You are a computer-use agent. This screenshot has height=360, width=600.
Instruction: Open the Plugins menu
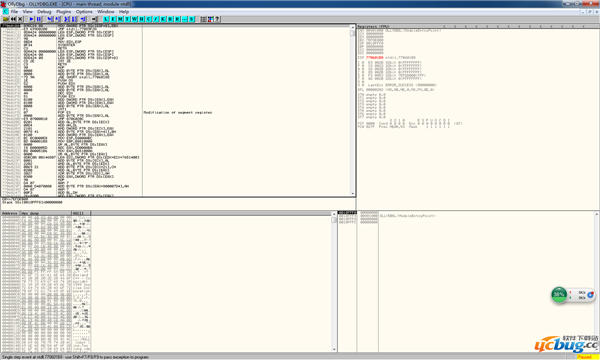(x=64, y=12)
